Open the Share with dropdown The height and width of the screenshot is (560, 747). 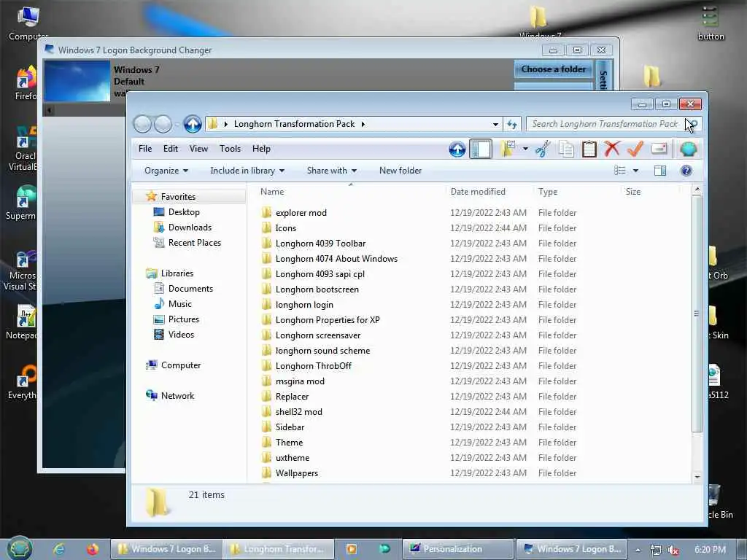pyautogui.click(x=332, y=171)
